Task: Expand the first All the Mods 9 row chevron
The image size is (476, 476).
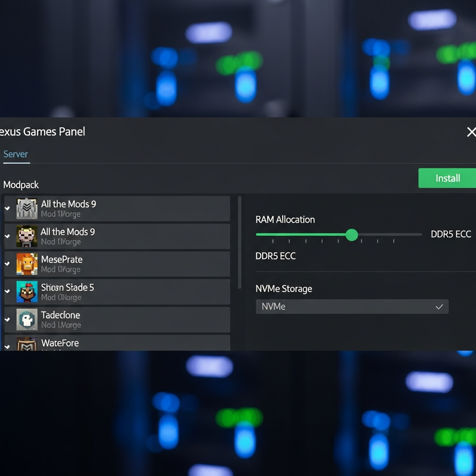Action: click(7, 208)
